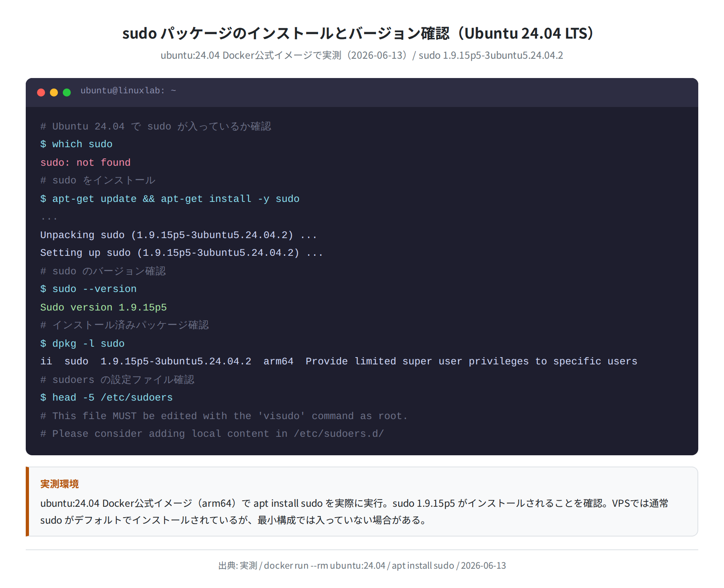Click the ellipsis output line after apt-get
The image size is (724, 588).
(49, 218)
